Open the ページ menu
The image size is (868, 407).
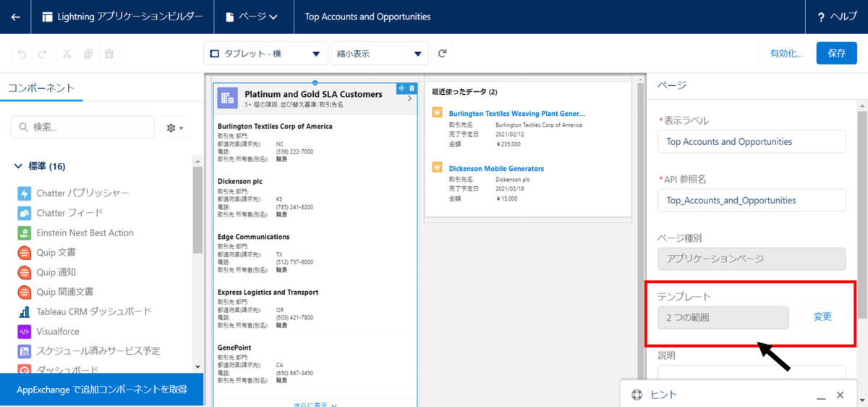[252, 17]
